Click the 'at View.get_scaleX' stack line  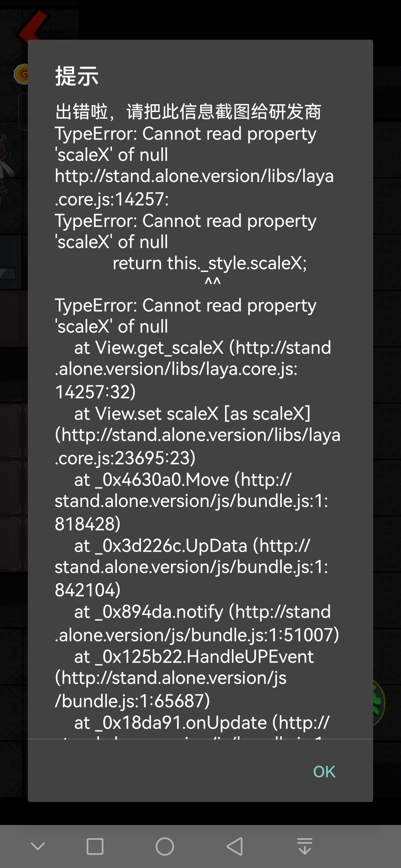[202, 348]
